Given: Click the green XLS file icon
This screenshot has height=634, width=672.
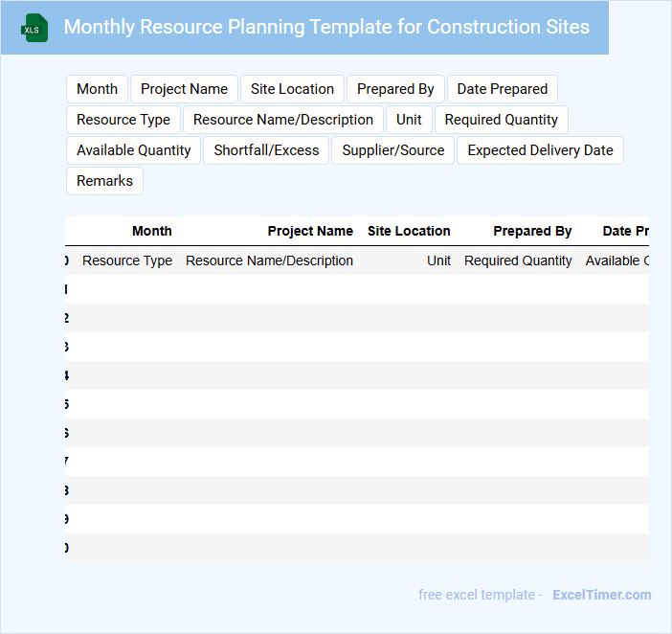Looking at the screenshot, I should tap(35, 28).
